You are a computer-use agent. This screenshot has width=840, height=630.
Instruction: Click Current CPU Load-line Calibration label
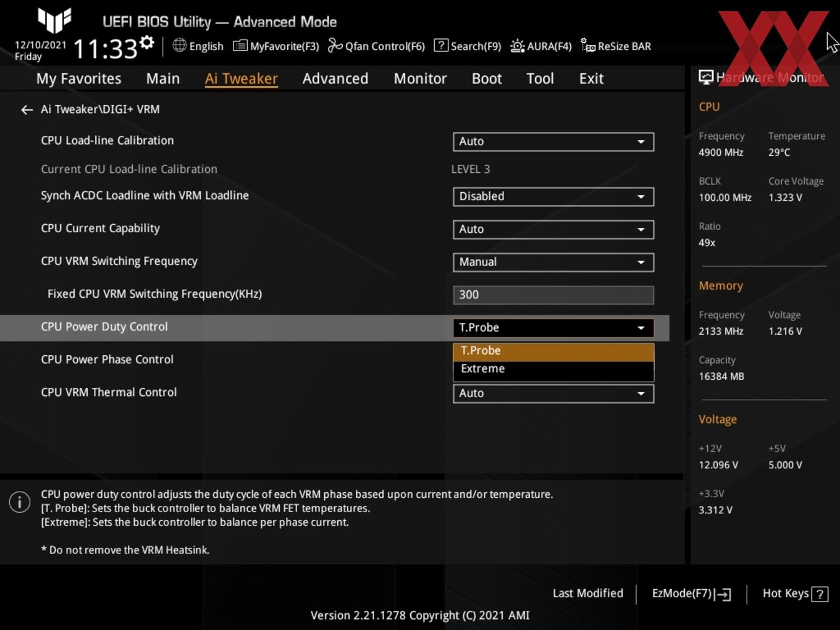(129, 169)
